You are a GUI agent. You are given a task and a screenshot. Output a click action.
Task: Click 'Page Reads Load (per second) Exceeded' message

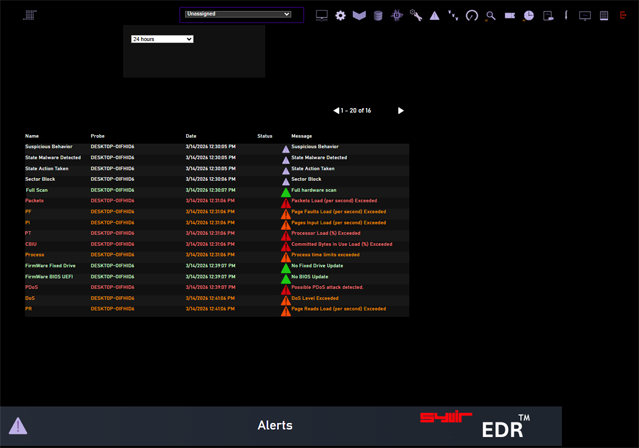point(339,309)
